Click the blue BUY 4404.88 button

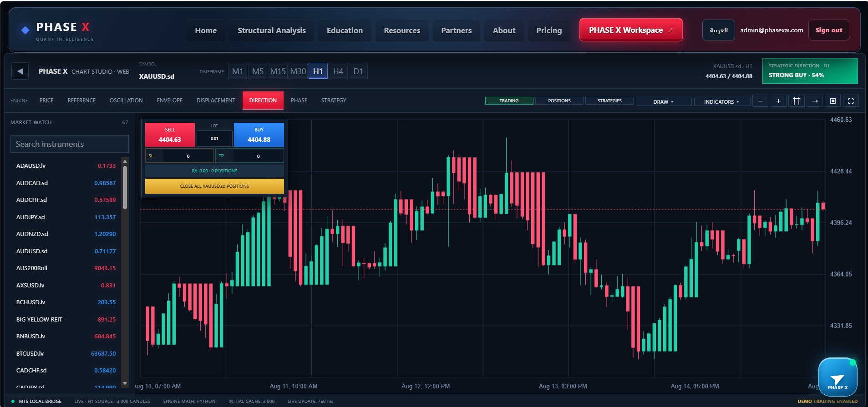pyautogui.click(x=259, y=135)
